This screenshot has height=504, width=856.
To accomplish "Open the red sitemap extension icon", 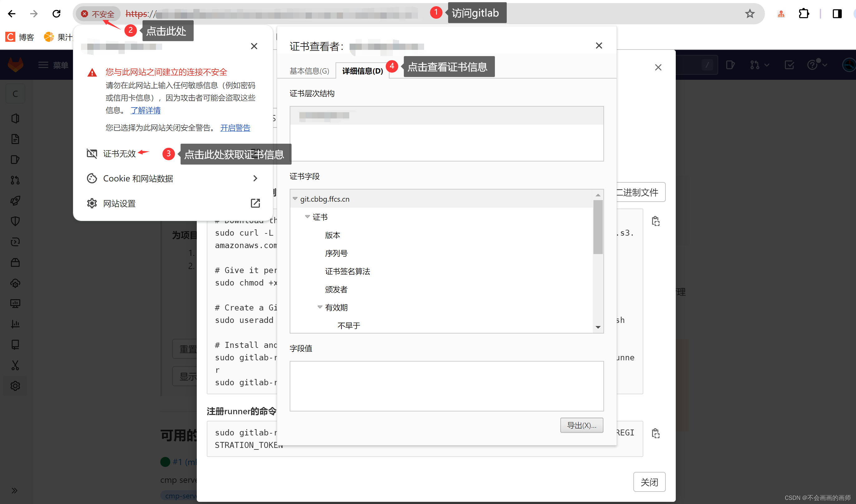I will coord(781,14).
